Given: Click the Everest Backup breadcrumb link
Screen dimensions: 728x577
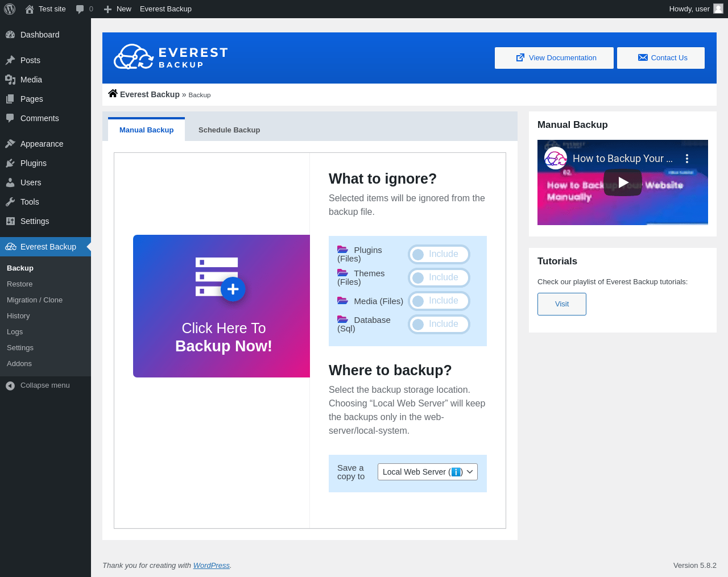Looking at the screenshot, I should (150, 94).
